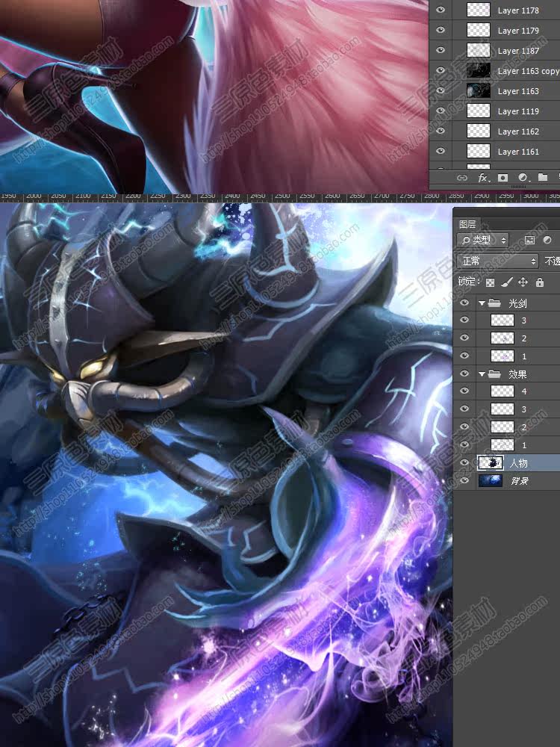Image resolution: width=560 pixels, height=747 pixels.
Task: Add a layer mask with the mask icon
Action: click(503, 178)
